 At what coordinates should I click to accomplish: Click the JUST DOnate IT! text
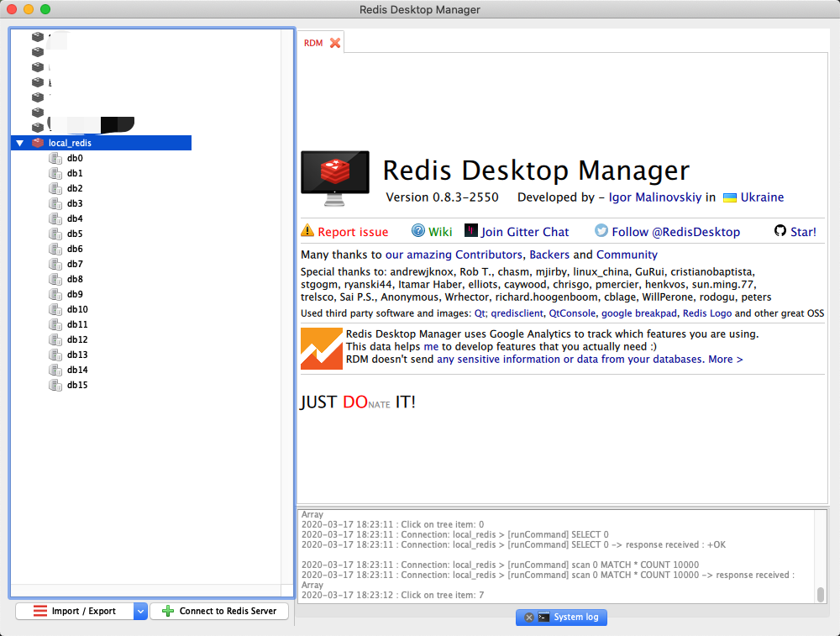(357, 402)
